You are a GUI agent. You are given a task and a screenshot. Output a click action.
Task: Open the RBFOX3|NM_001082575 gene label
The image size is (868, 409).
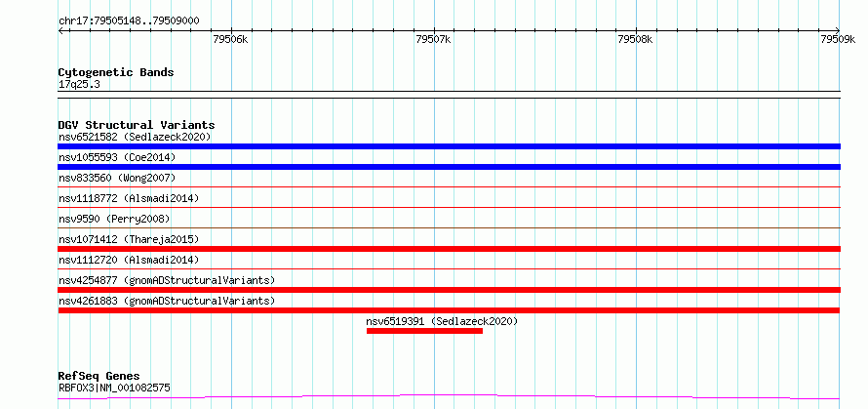pyautogui.click(x=114, y=389)
